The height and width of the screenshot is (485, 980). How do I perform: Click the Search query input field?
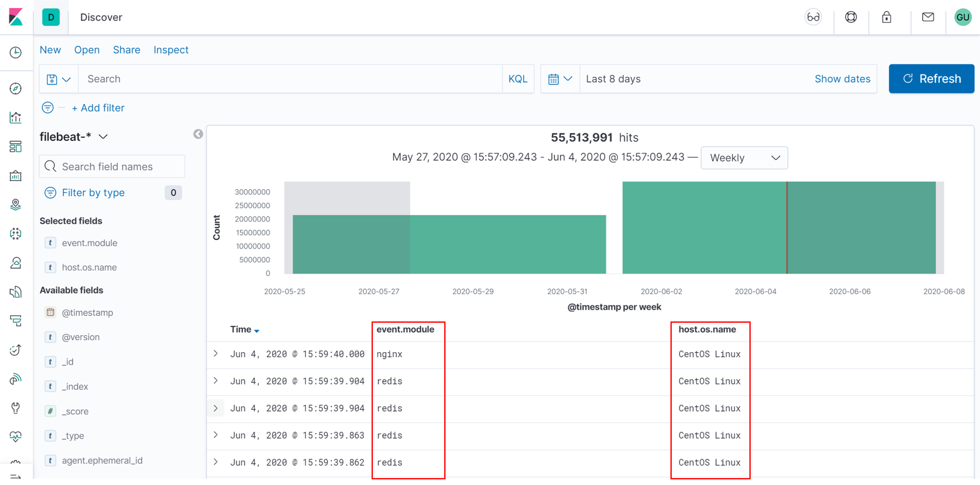coord(290,79)
